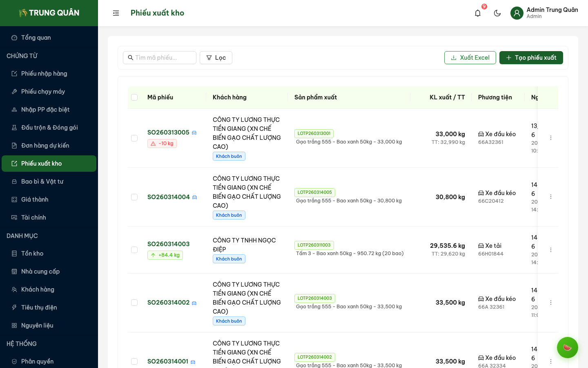Select all rows with header checkbox
Viewport: 588px width, 368px height.
pyautogui.click(x=134, y=97)
